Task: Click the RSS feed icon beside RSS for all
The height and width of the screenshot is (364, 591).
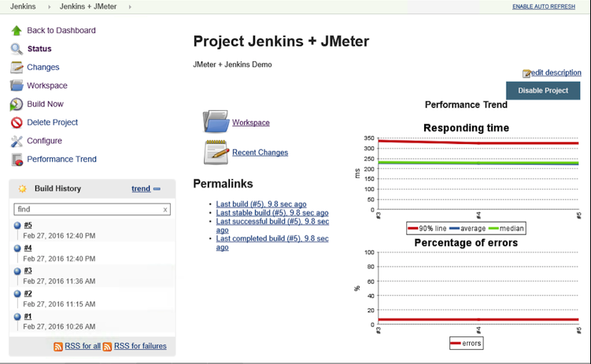Action: pyautogui.click(x=58, y=346)
